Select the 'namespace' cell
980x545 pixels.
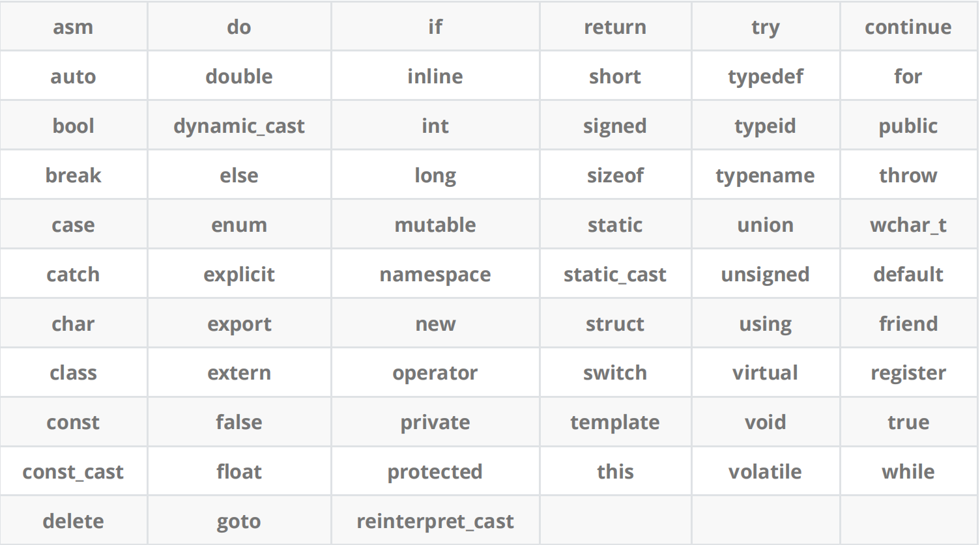coord(435,274)
